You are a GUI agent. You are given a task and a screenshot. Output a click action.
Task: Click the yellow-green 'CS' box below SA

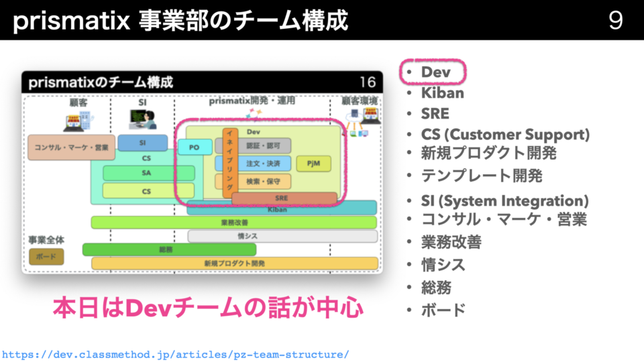tap(148, 191)
